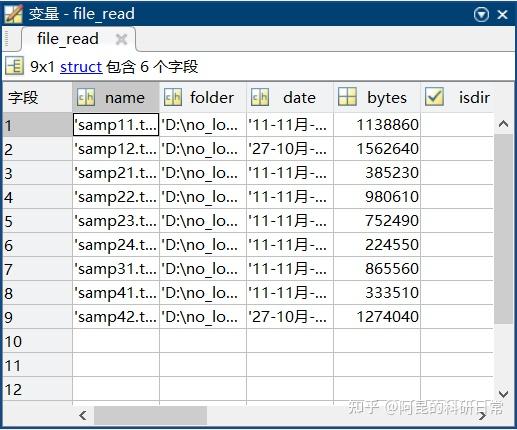Click the vertical scrollbar up arrow
This screenshot has height=430, width=517.
[x=503, y=124]
